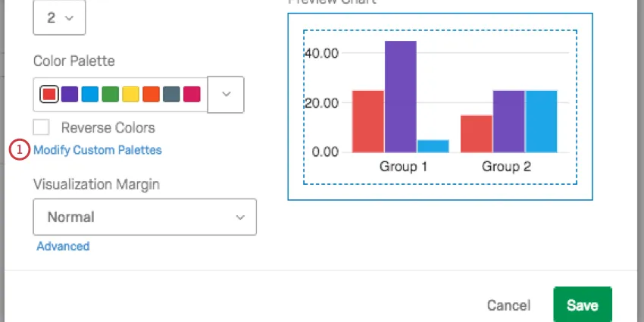The height and width of the screenshot is (322, 644).
Task: Select the purple color swatch
Action: coord(70,94)
